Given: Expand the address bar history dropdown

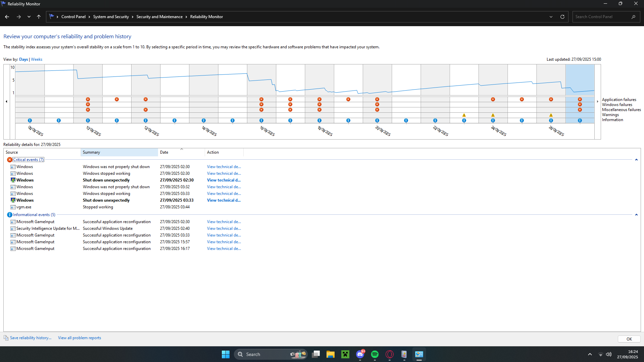Looking at the screenshot, I should (551, 17).
